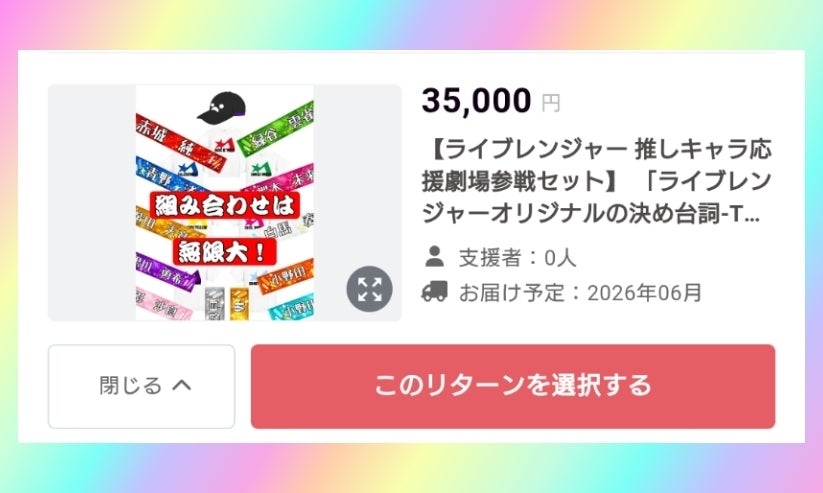Click the black cap in reward image
Viewport: 823px width, 493px height.
(x=221, y=108)
